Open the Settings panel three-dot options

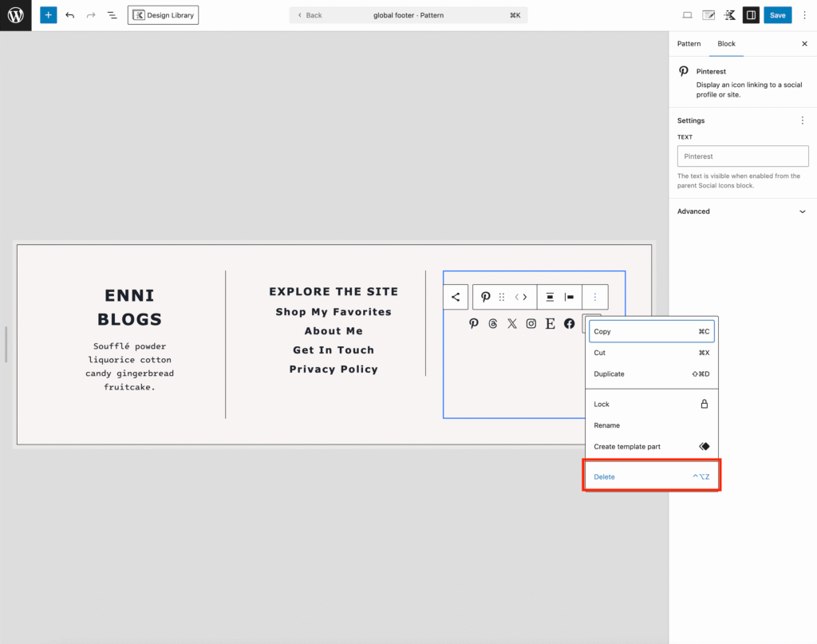(x=802, y=121)
